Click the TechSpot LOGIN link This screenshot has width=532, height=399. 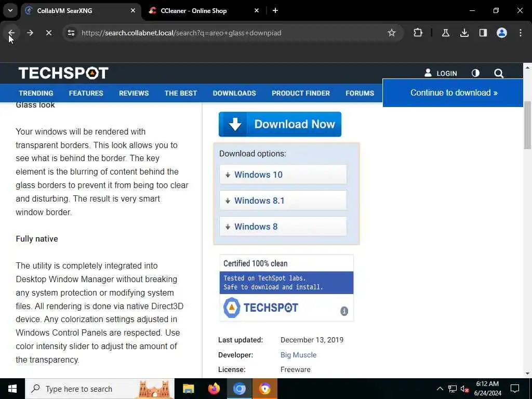pyautogui.click(x=441, y=73)
